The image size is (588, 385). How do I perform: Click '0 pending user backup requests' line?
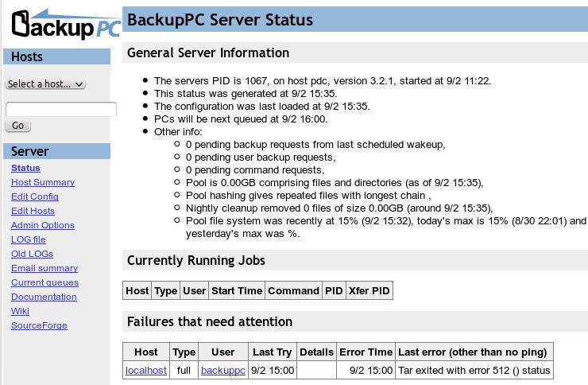pos(261,157)
